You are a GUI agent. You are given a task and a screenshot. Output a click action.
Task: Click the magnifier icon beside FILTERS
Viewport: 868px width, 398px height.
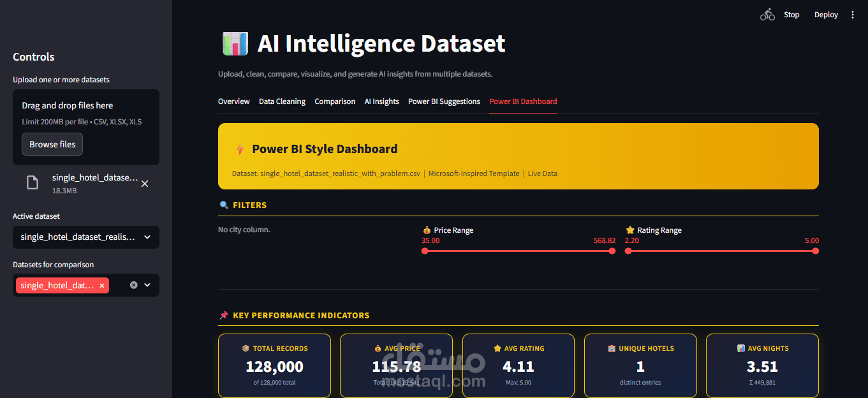(224, 205)
